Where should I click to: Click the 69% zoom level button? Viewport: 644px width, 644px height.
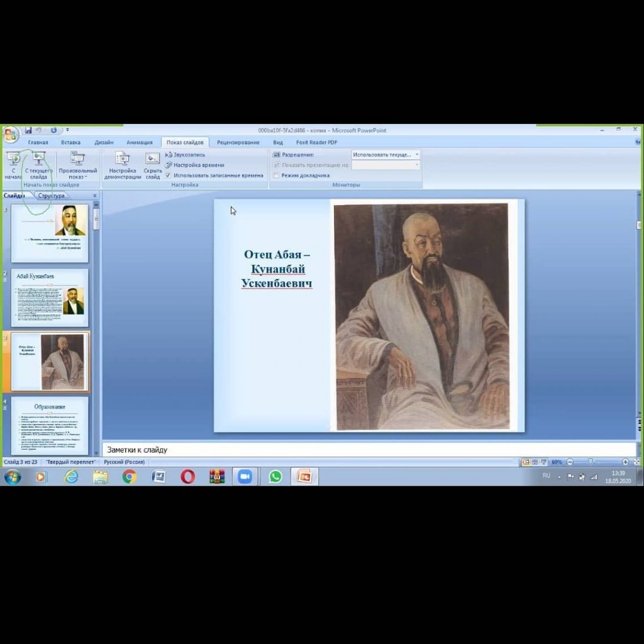click(x=557, y=462)
